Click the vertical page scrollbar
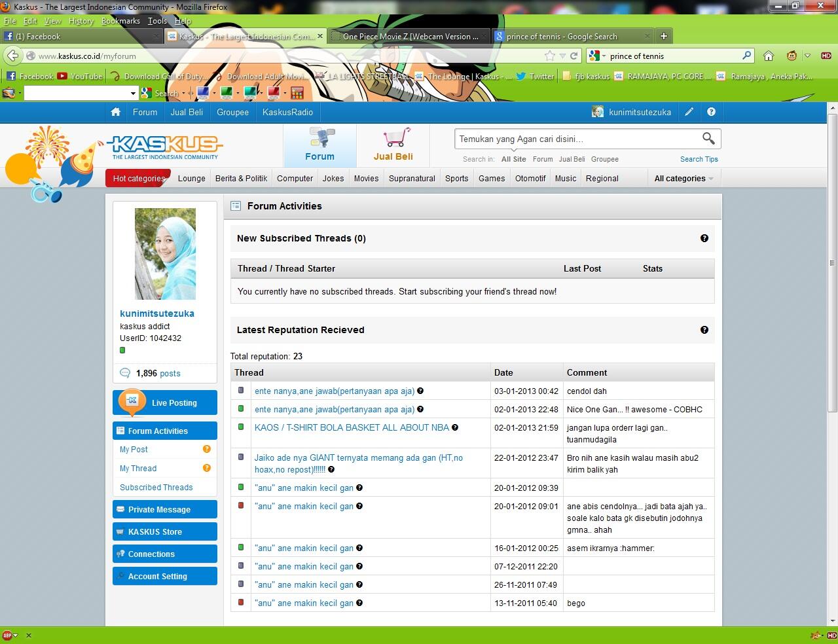Viewport: 838px width, 644px height. (832, 262)
